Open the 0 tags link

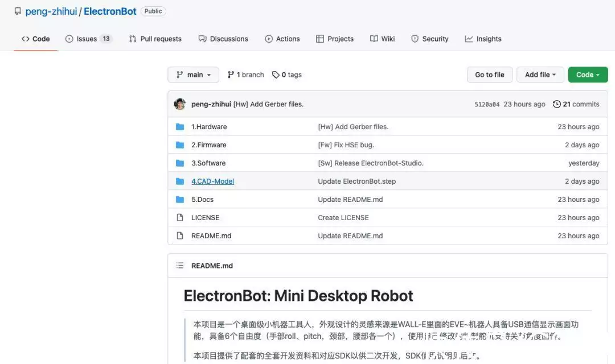pos(287,75)
